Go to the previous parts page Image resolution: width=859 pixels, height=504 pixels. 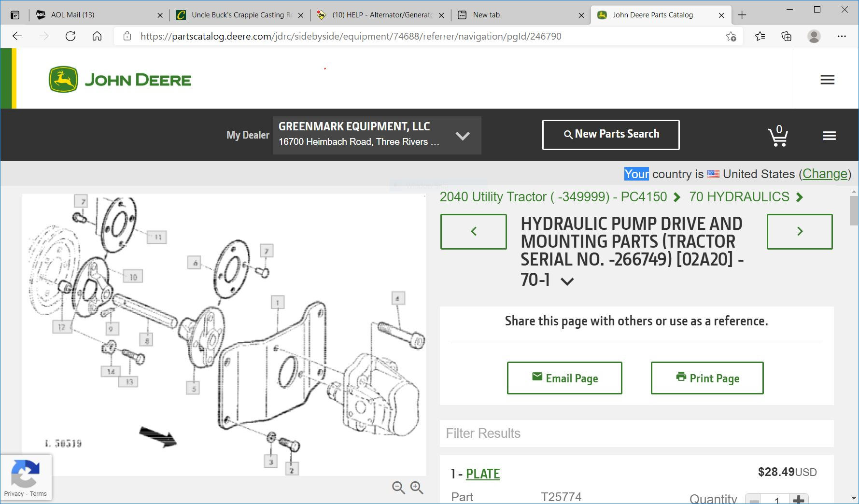pos(473,232)
